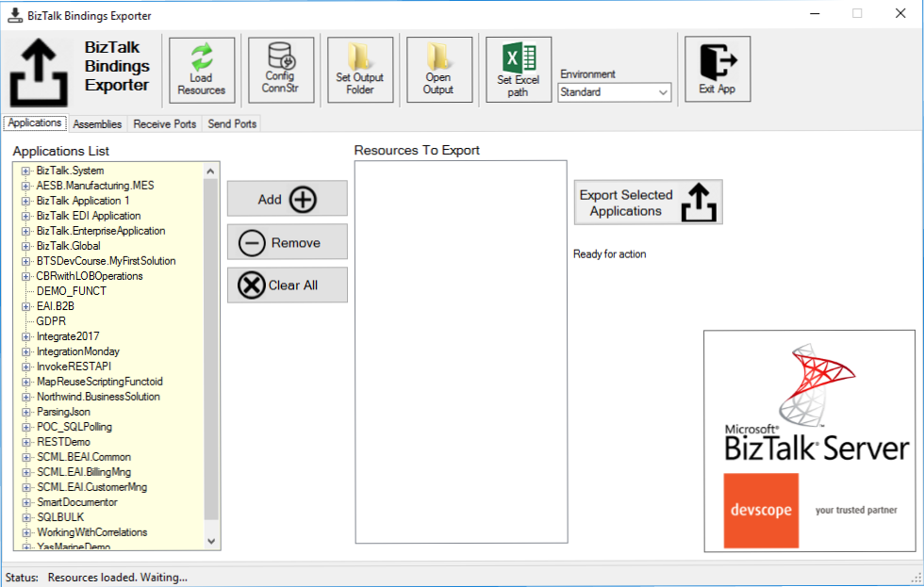Open the Environment dropdown

tap(614, 92)
